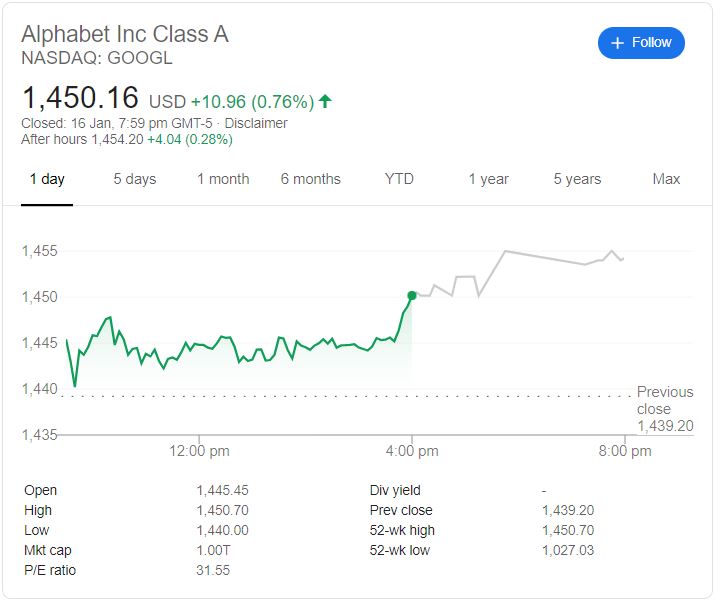Click the green up arrow beside percentage change
This screenshot has width=716, height=600.
(x=325, y=101)
